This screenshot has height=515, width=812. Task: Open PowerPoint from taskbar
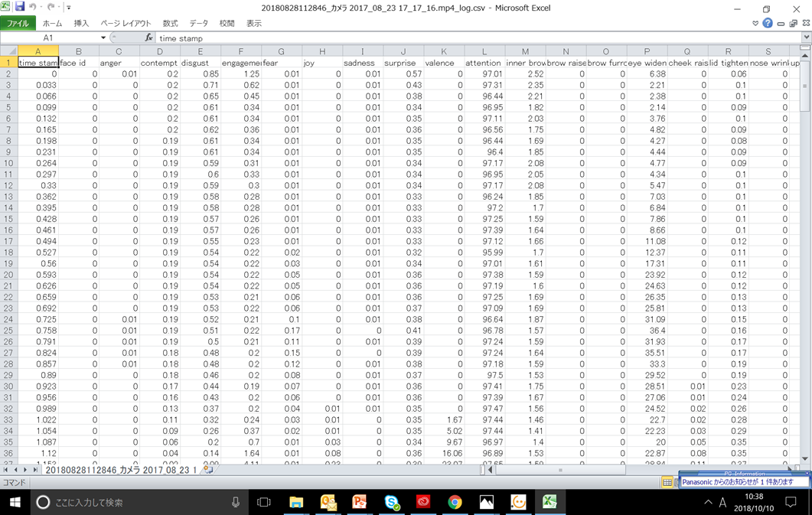pos(360,502)
